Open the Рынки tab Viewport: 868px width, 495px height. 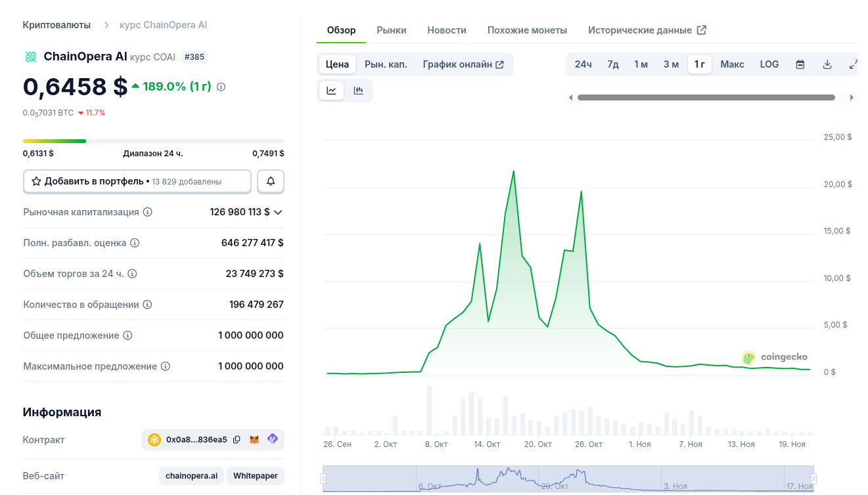(x=392, y=30)
